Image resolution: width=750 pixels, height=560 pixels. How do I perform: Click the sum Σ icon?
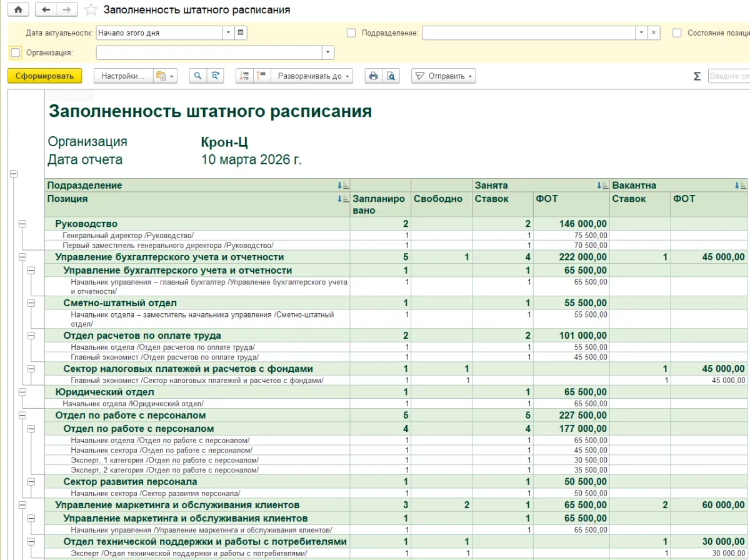coord(697,76)
